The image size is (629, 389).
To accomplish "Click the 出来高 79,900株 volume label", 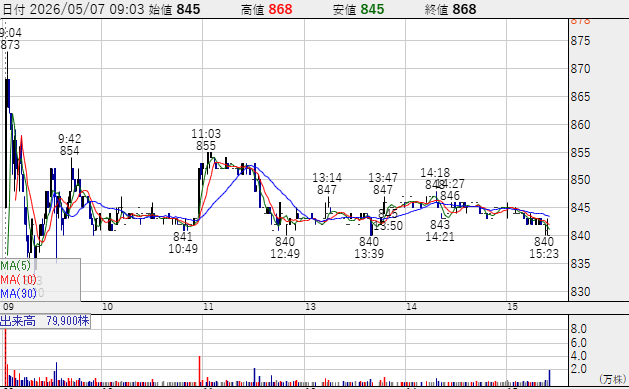I will (x=45, y=321).
